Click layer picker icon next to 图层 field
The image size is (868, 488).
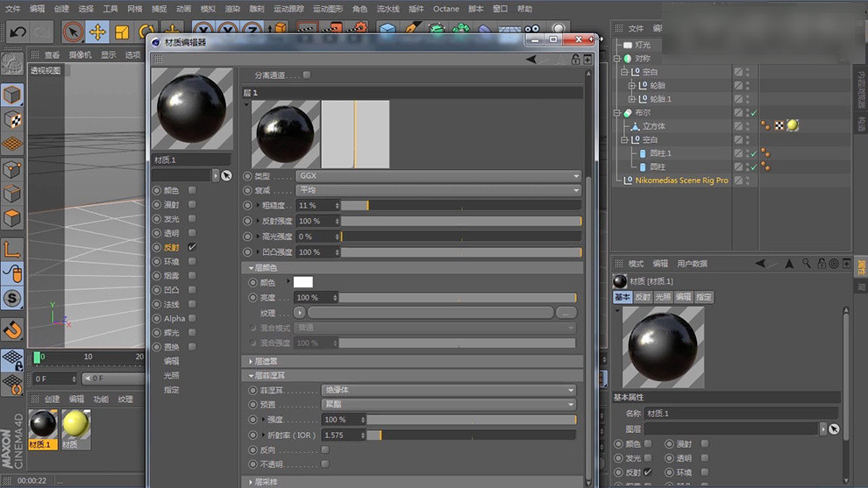(834, 428)
